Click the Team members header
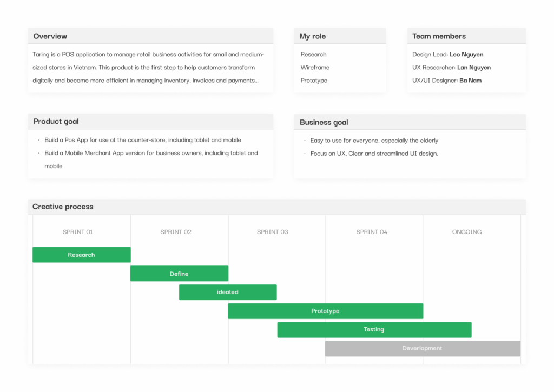This screenshot has height=392, width=554. [x=439, y=36]
